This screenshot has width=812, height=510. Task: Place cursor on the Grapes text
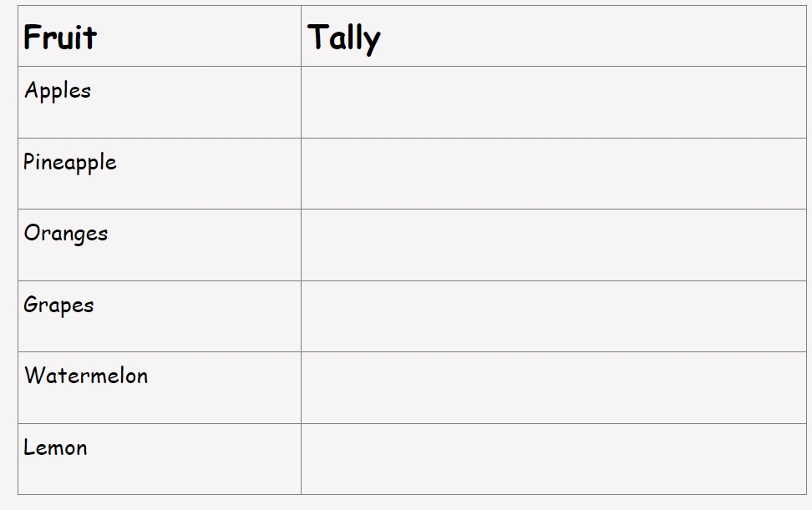tap(58, 305)
